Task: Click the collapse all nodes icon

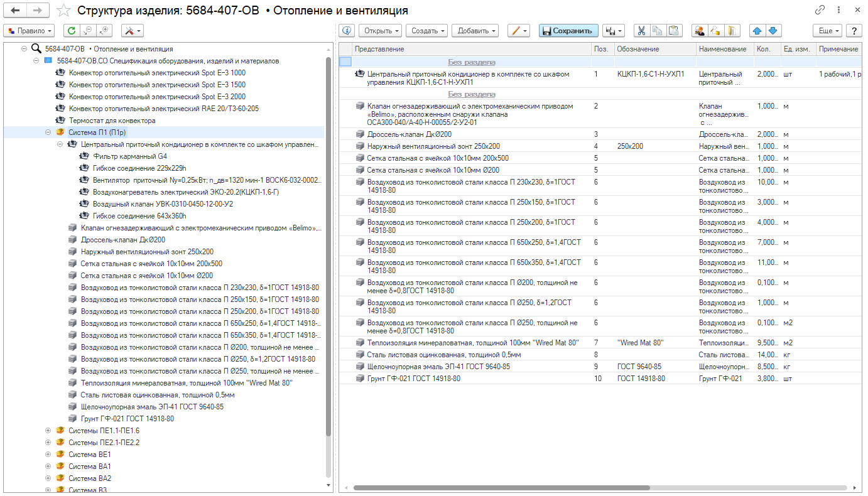Action: [x=88, y=31]
